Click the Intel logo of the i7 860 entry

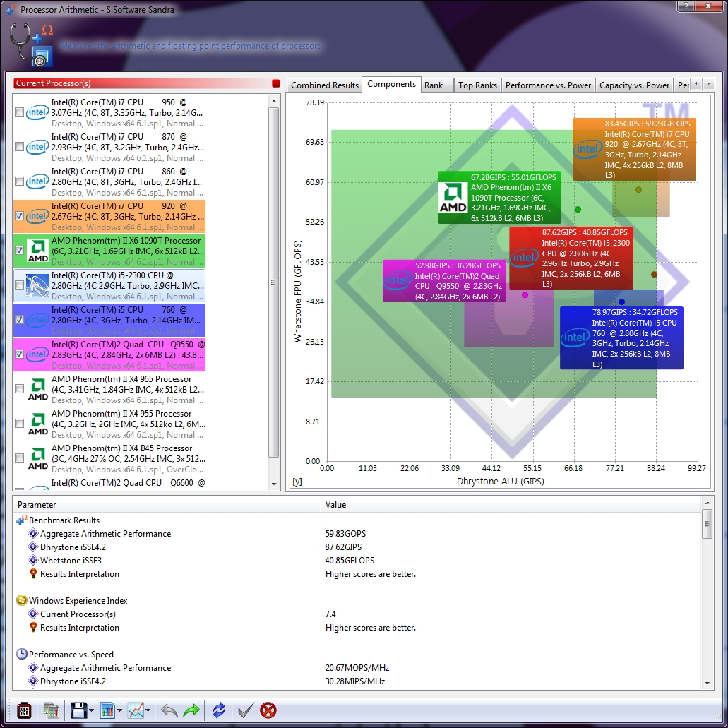(x=37, y=181)
